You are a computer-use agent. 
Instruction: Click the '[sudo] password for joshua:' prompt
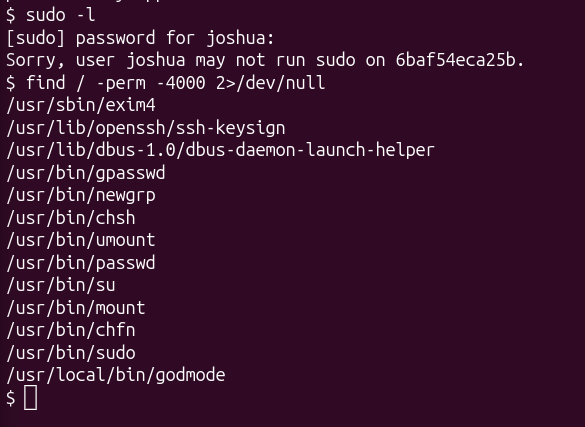click(x=140, y=38)
